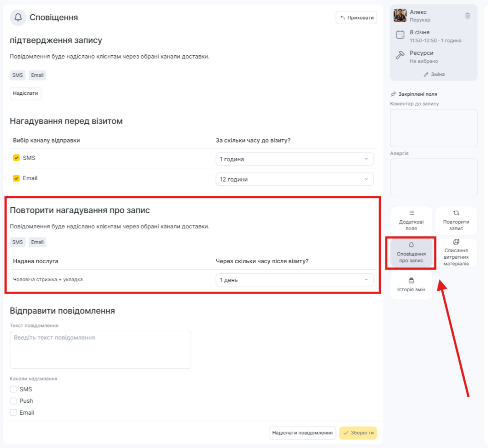488x448 pixels.
Task: Uncheck Email reminder channel checkbox
Action: [x=16, y=178]
